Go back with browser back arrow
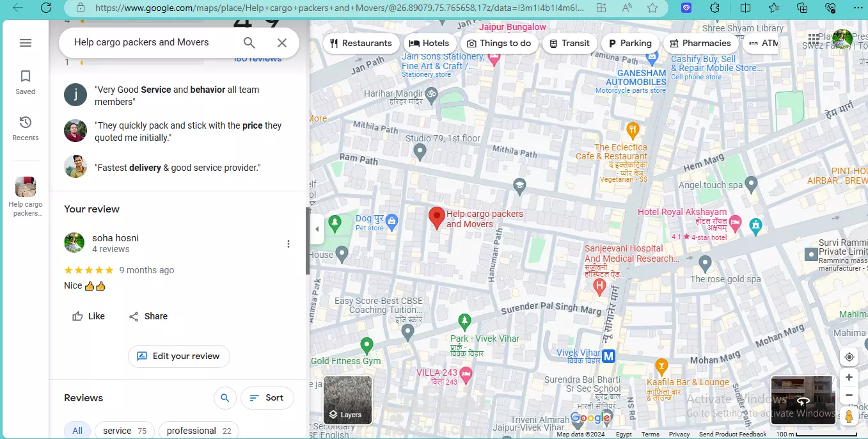Screen dimensions: 868x439 (18, 8)
